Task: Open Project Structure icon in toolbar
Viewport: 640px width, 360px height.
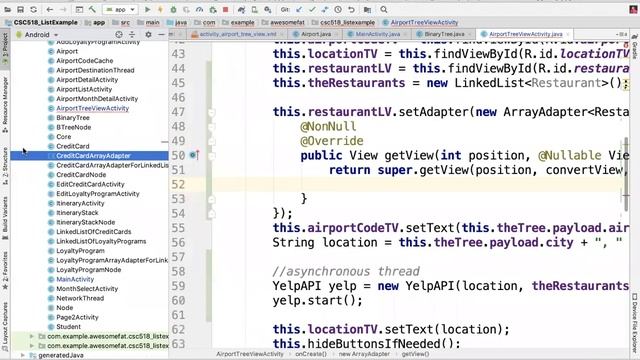Action: click(x=367, y=9)
